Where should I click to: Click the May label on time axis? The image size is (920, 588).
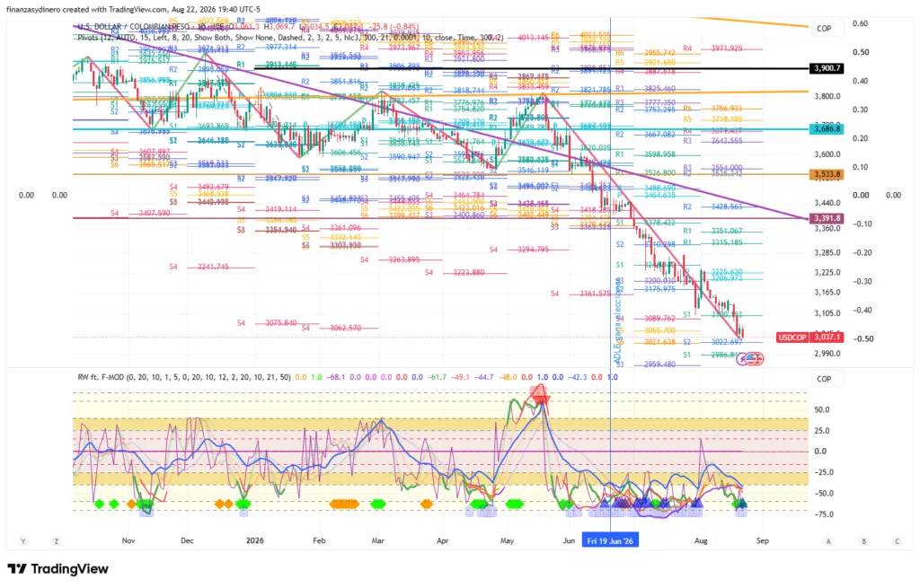(x=507, y=540)
